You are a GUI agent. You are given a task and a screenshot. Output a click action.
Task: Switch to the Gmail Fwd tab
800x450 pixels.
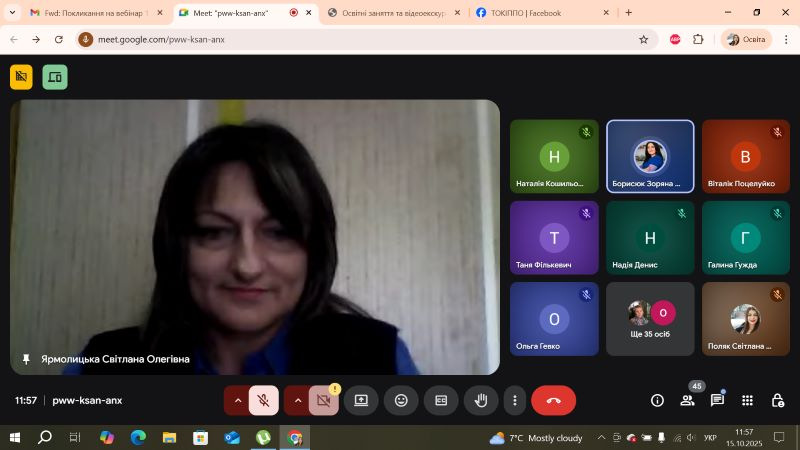point(88,13)
